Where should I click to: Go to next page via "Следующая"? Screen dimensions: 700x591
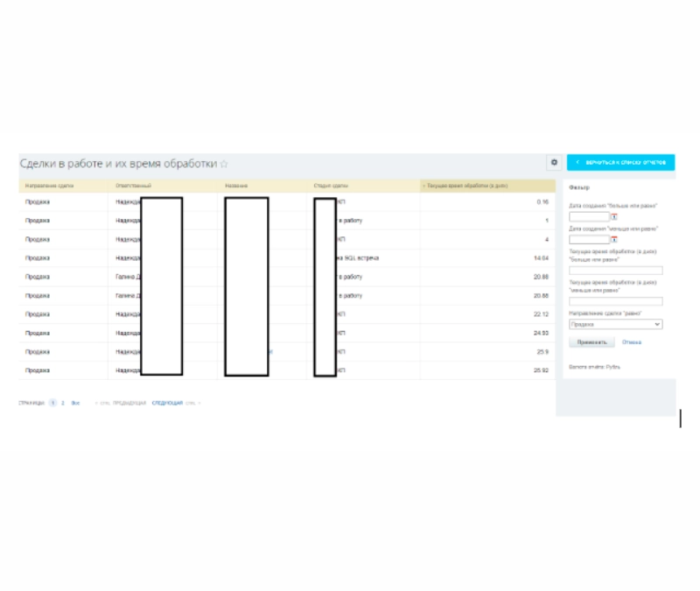[167, 403]
